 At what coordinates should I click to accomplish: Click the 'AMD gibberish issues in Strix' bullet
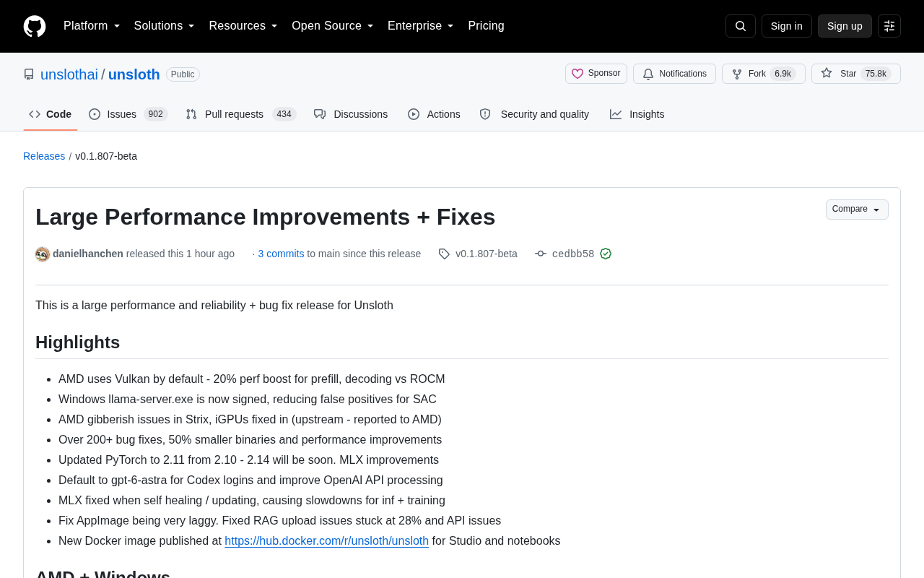point(250,419)
